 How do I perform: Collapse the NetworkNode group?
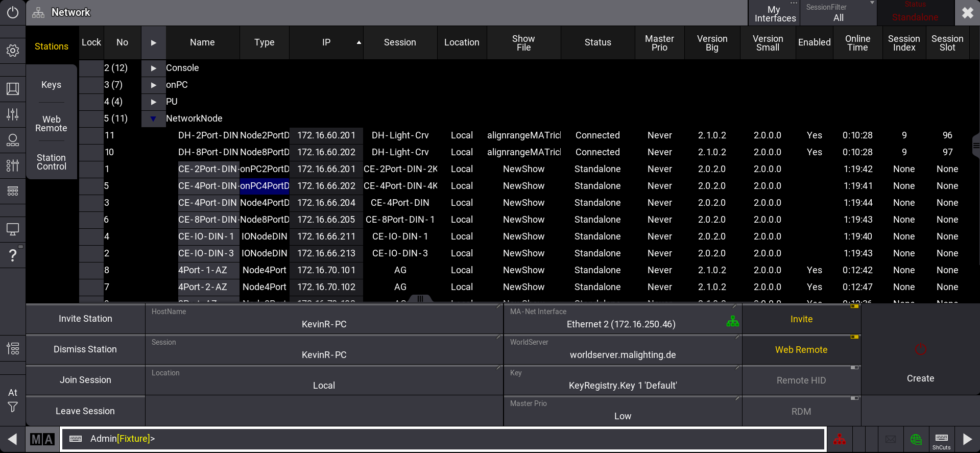coord(153,118)
